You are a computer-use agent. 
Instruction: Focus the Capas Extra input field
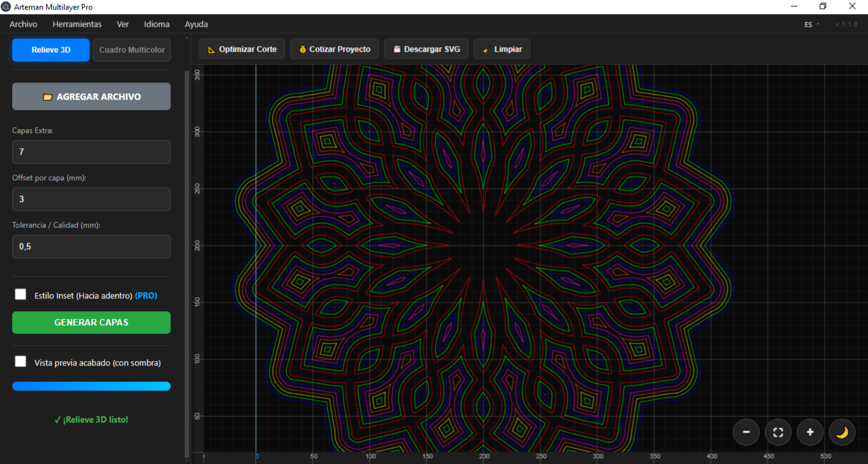[x=91, y=152]
